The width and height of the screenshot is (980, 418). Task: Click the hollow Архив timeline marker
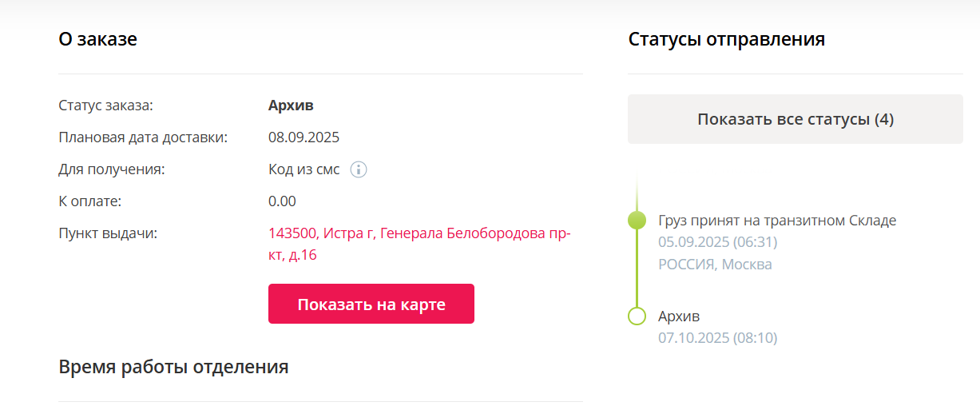(637, 316)
